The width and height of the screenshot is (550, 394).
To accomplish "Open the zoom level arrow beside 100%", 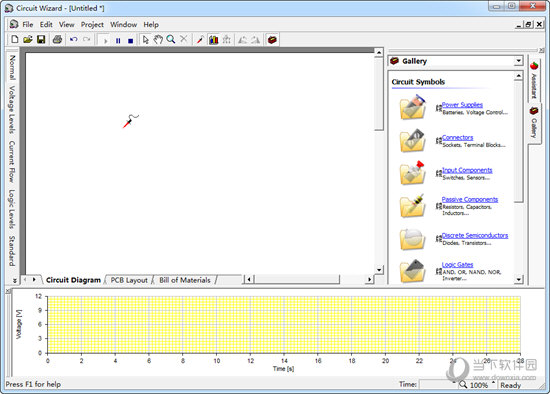I will (x=493, y=383).
